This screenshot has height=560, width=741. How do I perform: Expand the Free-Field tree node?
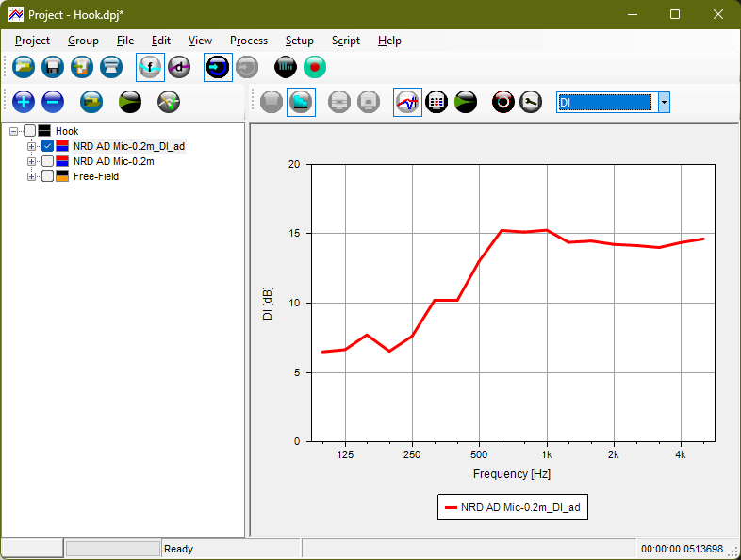coord(31,176)
